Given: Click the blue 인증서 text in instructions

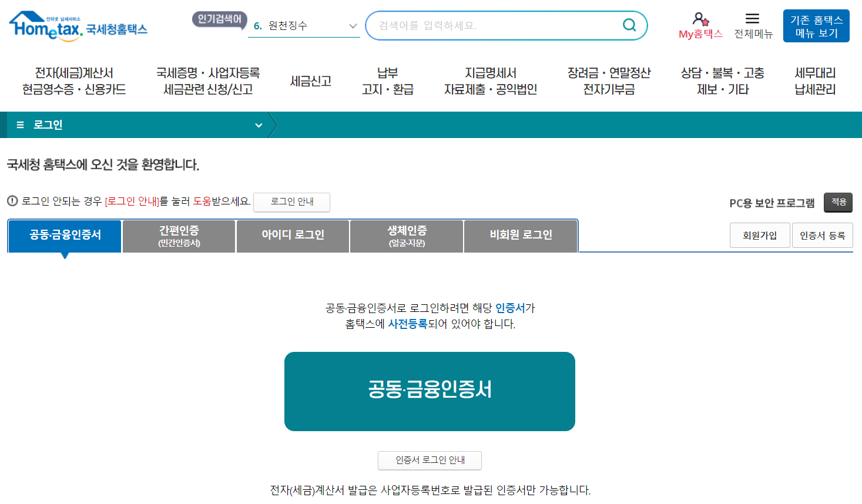Looking at the screenshot, I should click(x=509, y=308).
